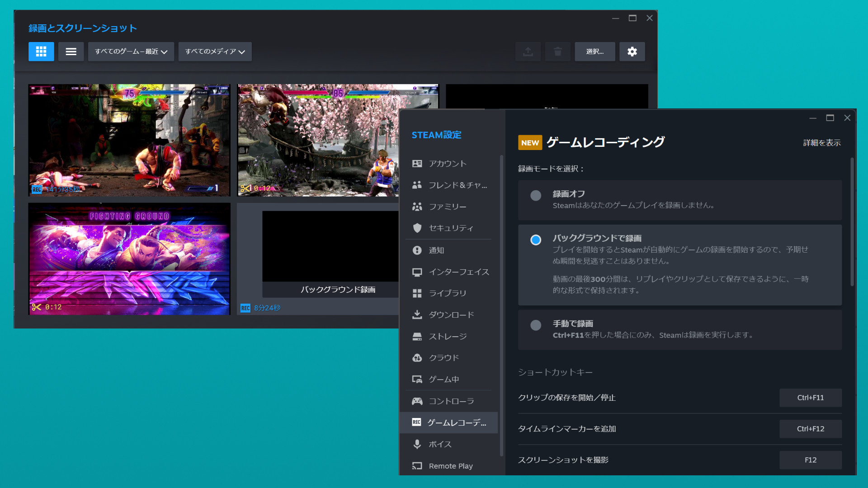Click the ストレージ drive icon

click(x=417, y=336)
